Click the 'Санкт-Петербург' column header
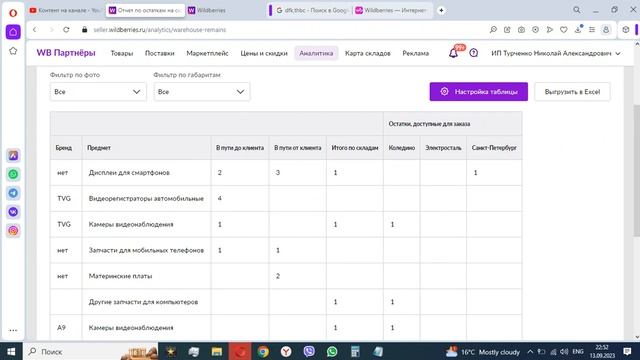 point(494,148)
